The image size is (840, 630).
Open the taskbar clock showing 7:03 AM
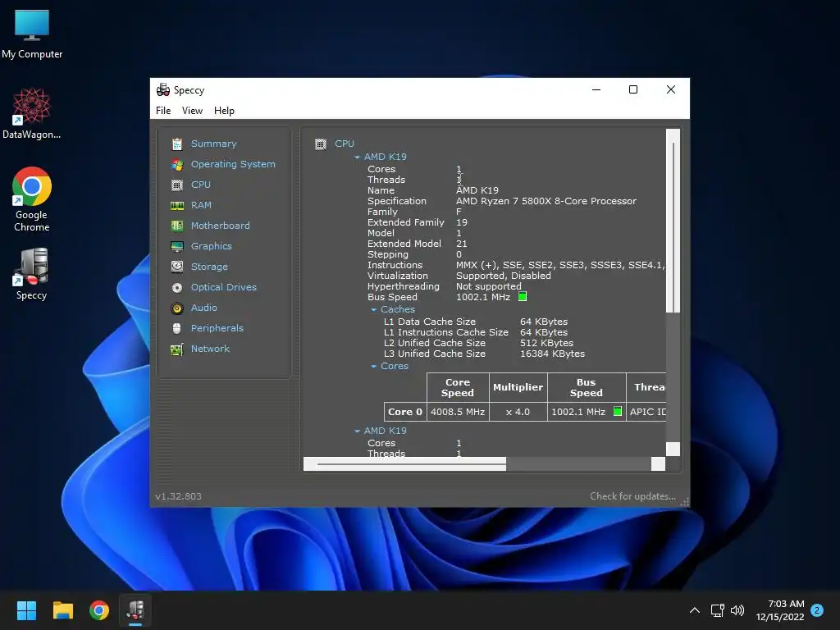[780, 610]
